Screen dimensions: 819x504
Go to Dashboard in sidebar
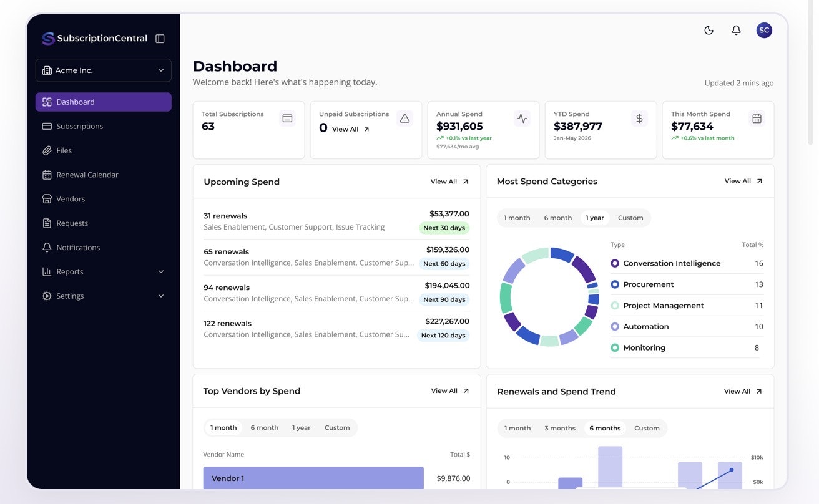104,102
